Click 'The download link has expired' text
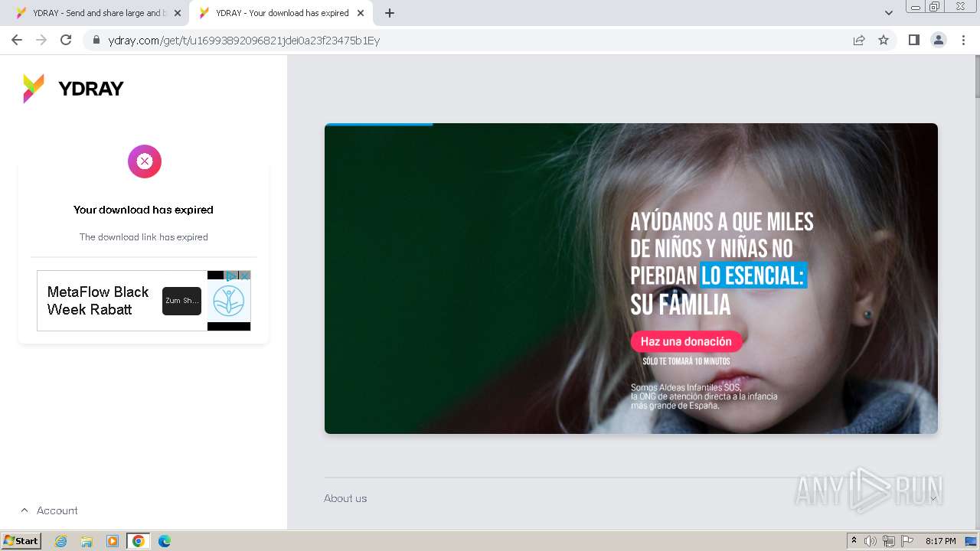 pyautogui.click(x=144, y=237)
